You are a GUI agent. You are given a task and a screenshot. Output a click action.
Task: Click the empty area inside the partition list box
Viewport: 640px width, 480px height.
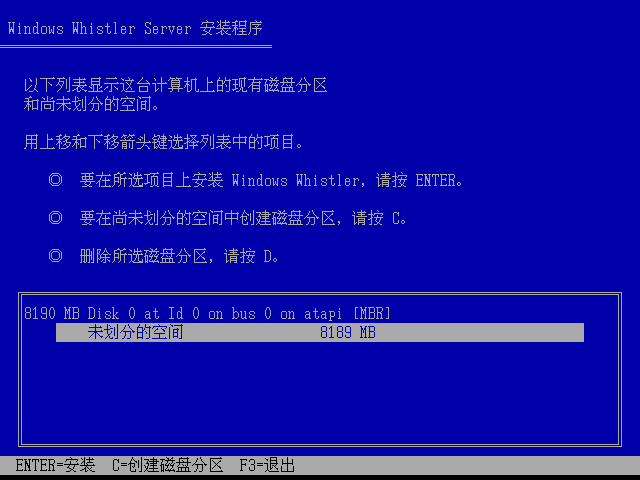320,394
